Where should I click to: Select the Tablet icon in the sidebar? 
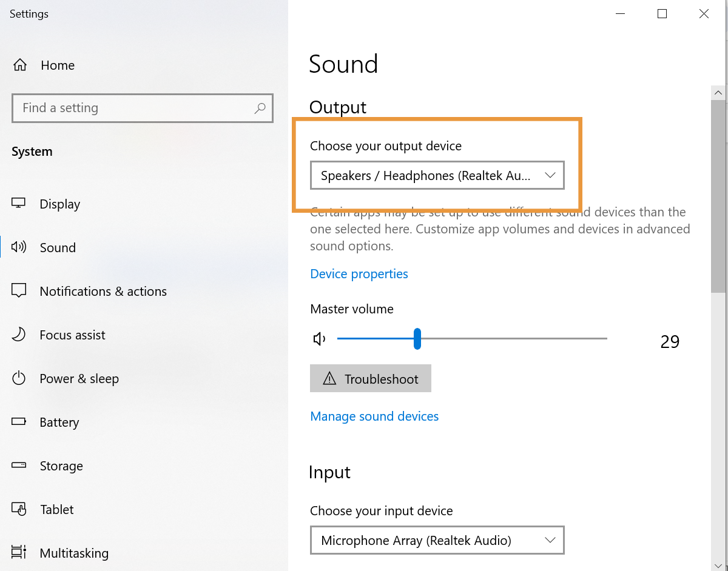[19, 509]
